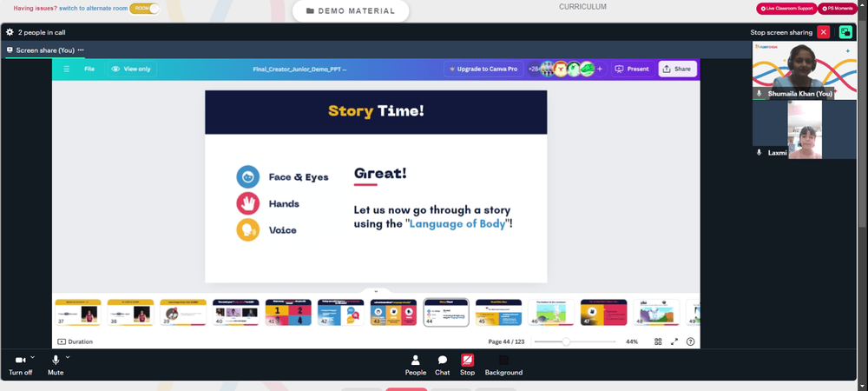Open the People panel
The width and height of the screenshot is (868, 391).
pos(416,366)
